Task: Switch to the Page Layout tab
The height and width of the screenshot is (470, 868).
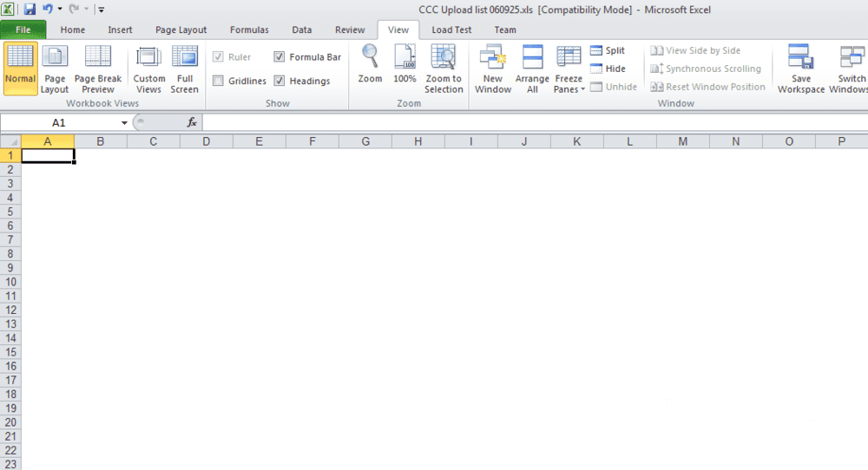Action: pyautogui.click(x=181, y=29)
